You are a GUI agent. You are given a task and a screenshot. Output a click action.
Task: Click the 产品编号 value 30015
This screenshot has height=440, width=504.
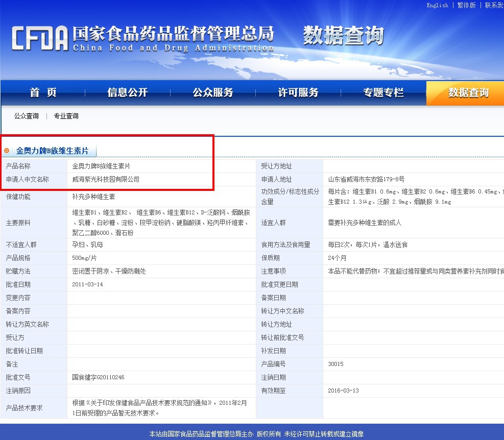(335, 364)
